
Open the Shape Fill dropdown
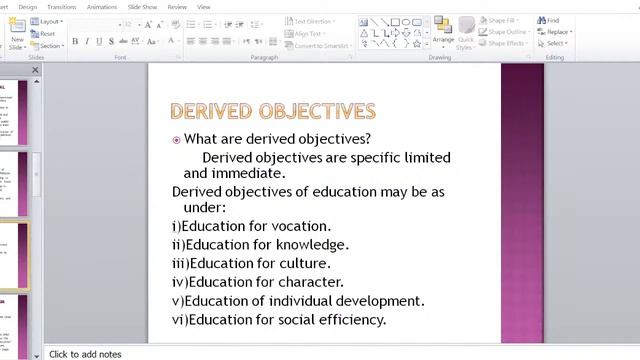(499, 20)
